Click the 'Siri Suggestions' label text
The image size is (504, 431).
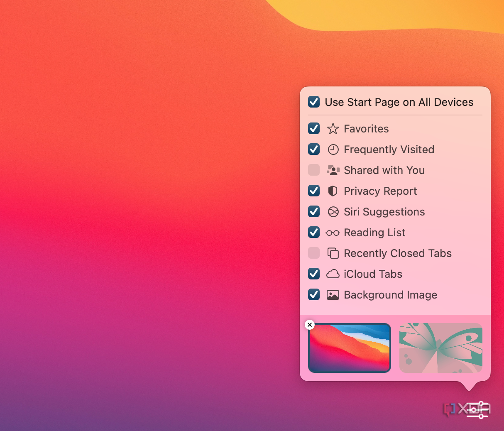384,212
